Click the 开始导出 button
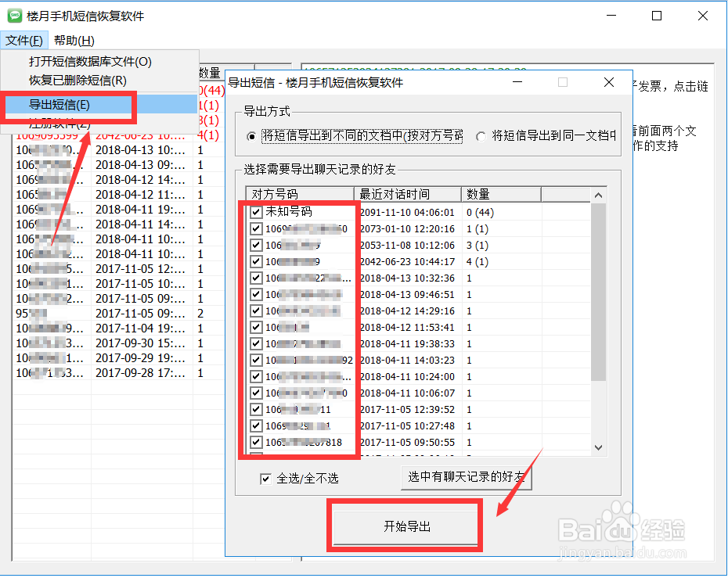Viewport: 728px width, 578px height. coord(406,526)
